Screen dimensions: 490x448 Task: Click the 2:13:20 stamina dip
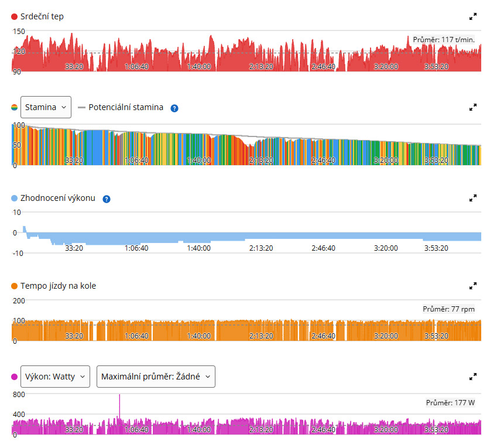[251, 146]
